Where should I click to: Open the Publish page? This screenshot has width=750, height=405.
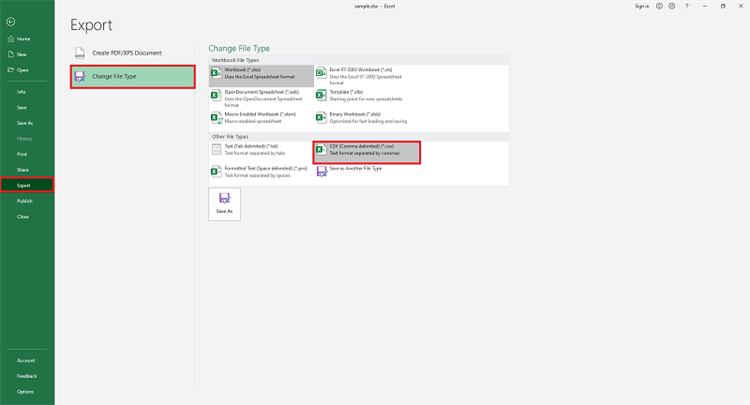(x=27, y=201)
